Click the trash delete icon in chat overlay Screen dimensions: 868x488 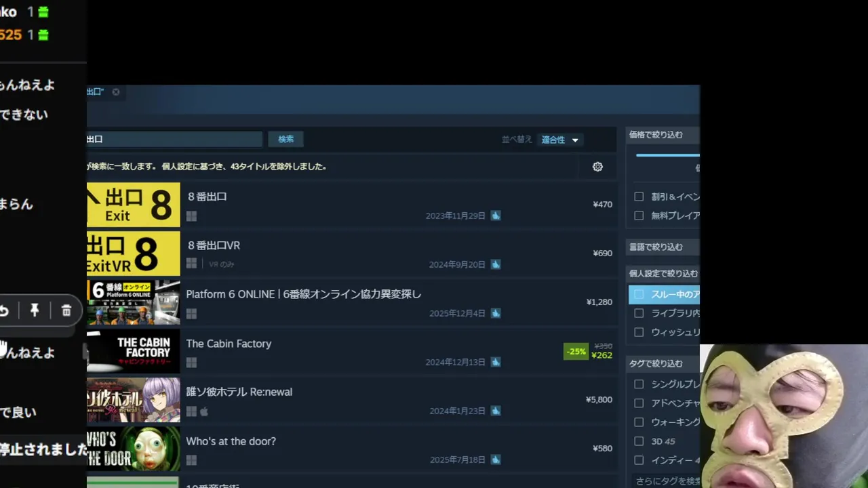pyautogui.click(x=66, y=310)
